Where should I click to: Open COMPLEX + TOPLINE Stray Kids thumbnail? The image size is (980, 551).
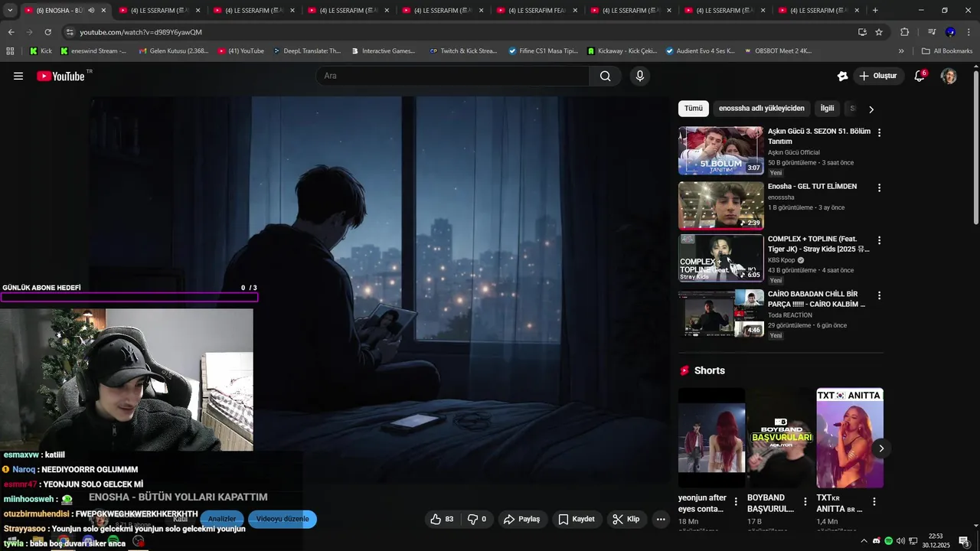[x=720, y=258]
